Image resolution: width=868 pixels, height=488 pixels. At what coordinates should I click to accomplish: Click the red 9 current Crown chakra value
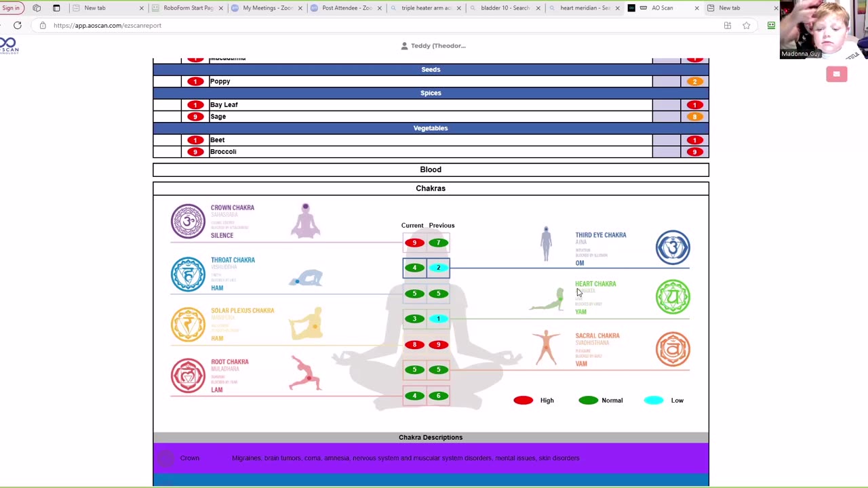pyautogui.click(x=414, y=243)
